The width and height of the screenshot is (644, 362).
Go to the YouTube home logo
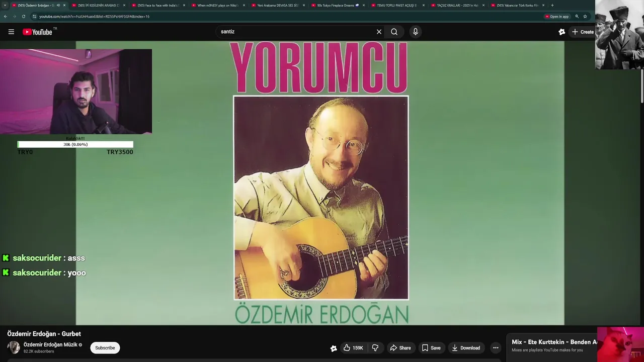37,32
